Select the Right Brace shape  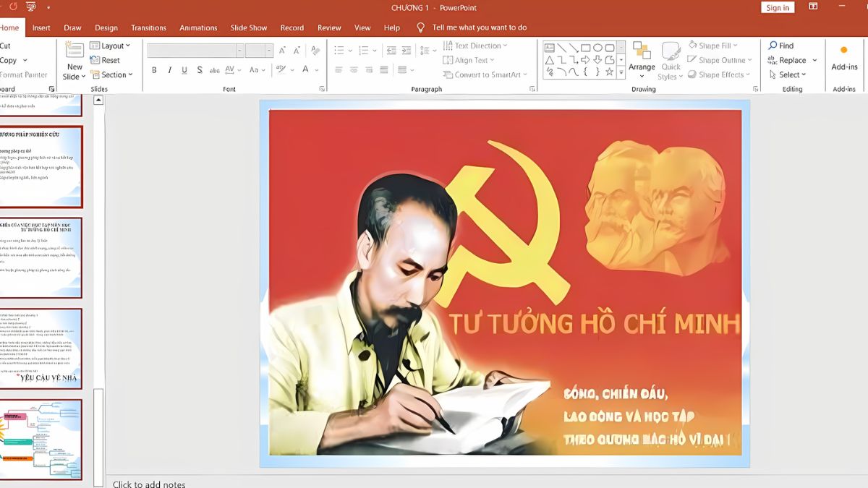(597, 72)
